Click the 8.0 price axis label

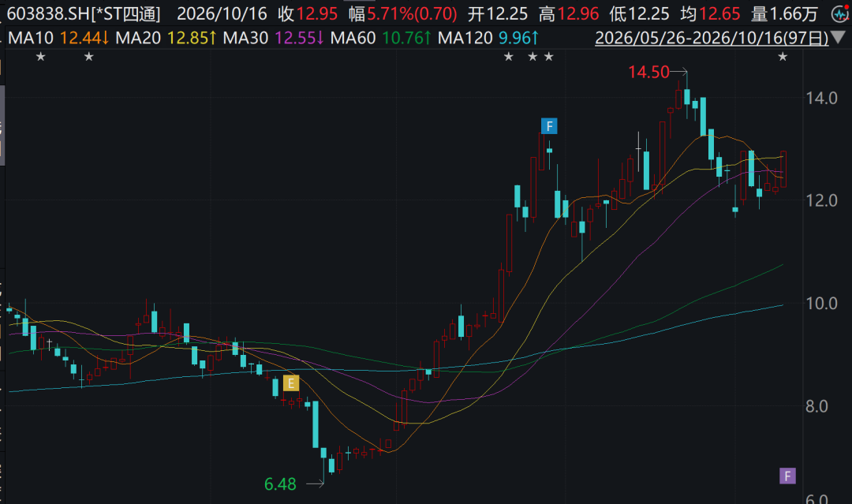(x=816, y=405)
